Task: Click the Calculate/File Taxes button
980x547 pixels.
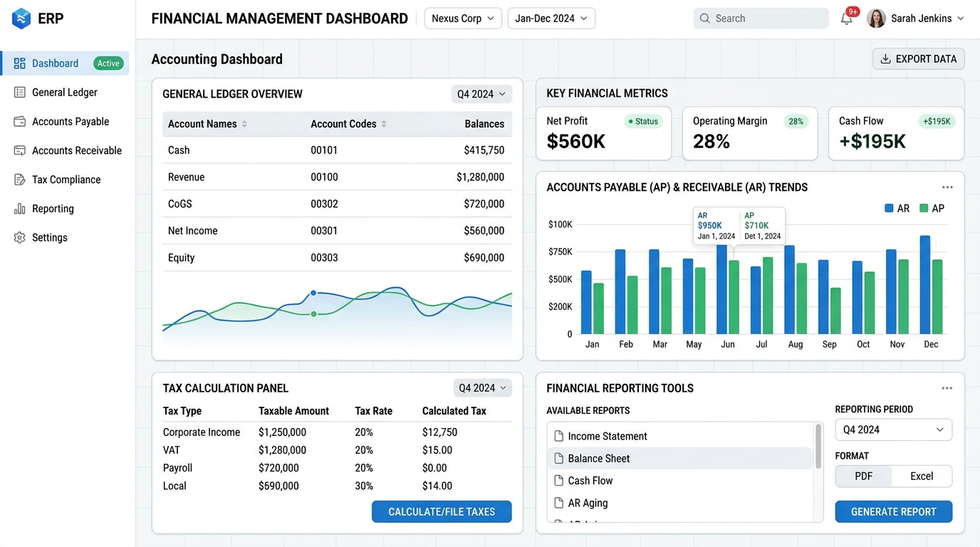Action: coord(442,512)
